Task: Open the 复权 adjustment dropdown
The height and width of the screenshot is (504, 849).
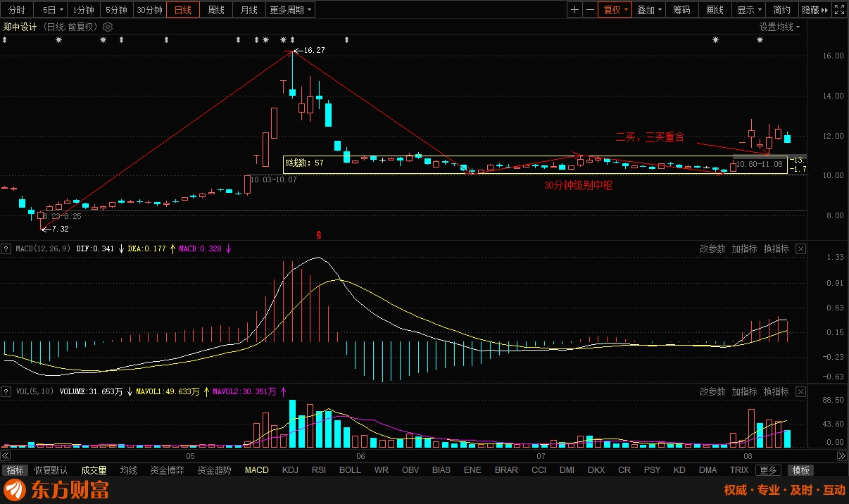Action: coord(614,10)
